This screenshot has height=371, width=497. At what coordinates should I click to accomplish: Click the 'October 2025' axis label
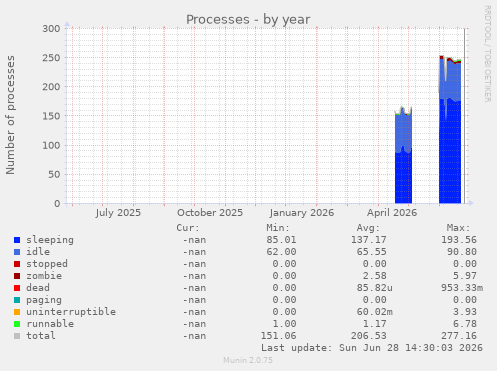click(x=210, y=213)
